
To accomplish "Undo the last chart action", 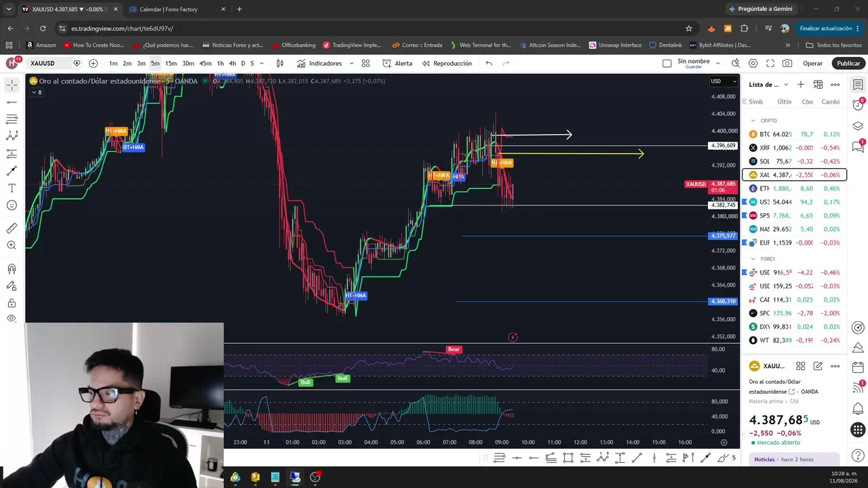I will coord(489,63).
